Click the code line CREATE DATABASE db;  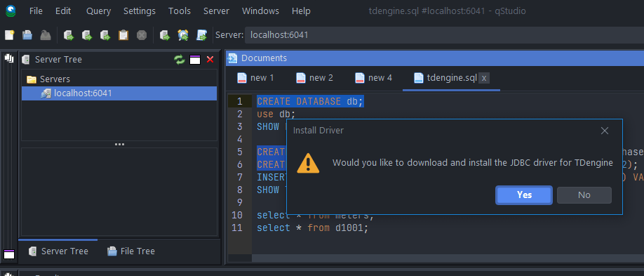(311, 101)
